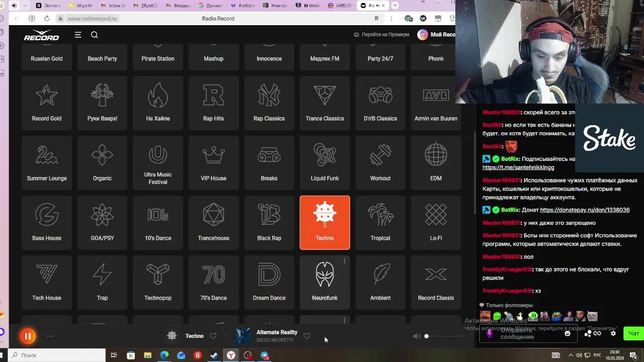Play the Trance Classics station
Screen dimensions: 644x362
[325, 103]
